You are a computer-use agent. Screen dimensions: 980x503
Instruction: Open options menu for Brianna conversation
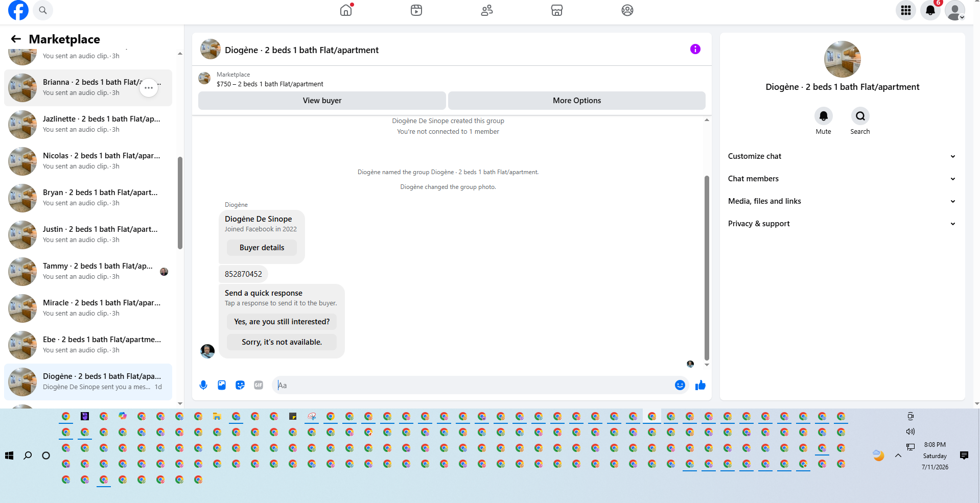pos(149,88)
